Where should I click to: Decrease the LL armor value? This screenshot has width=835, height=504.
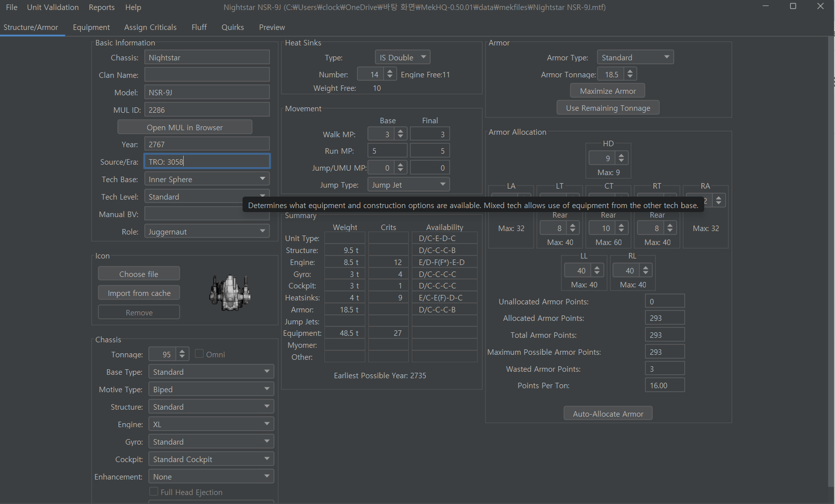[x=597, y=273]
